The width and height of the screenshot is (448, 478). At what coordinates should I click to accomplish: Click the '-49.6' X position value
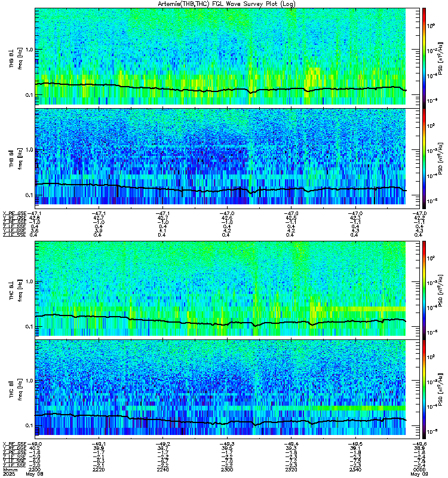pos(419,444)
